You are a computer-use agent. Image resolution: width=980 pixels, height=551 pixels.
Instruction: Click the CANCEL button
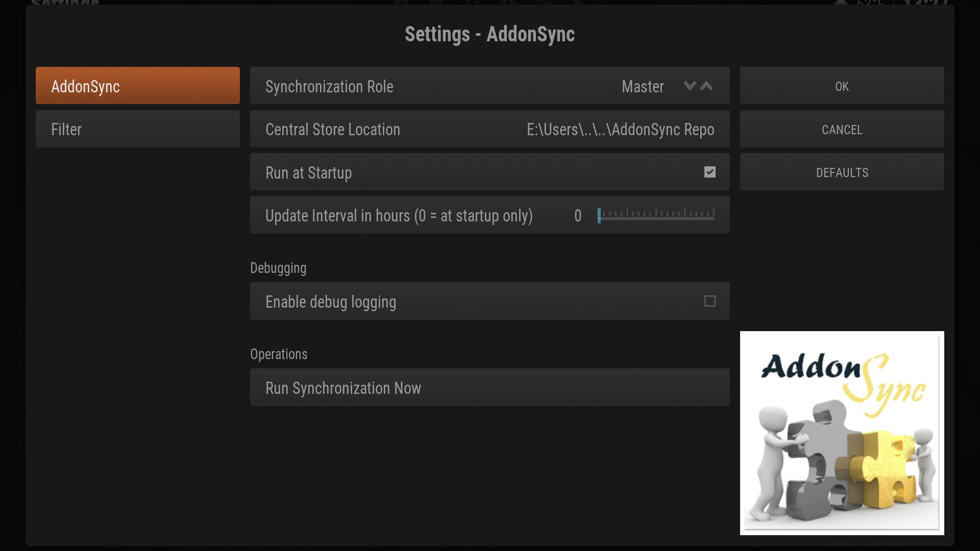tap(842, 130)
